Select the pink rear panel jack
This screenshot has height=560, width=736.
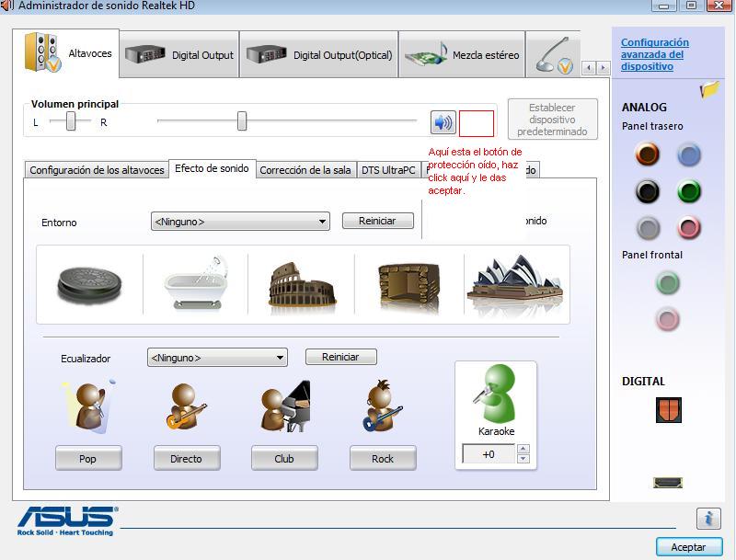(689, 228)
